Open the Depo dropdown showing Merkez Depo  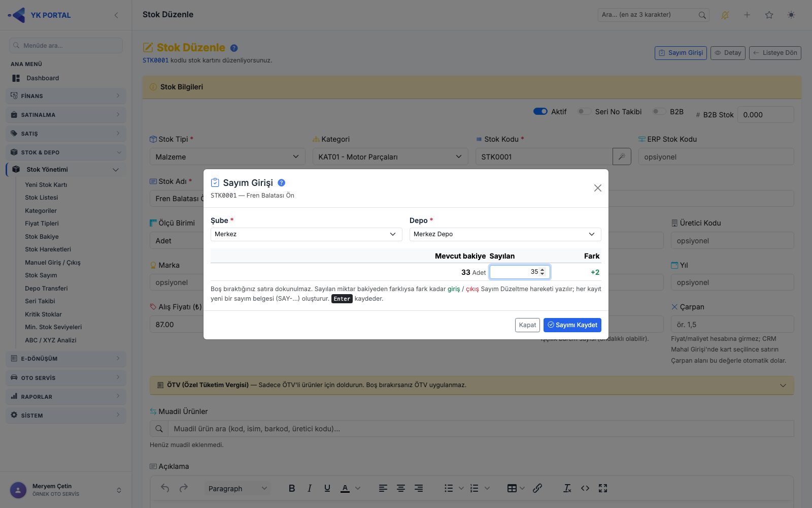(x=505, y=234)
